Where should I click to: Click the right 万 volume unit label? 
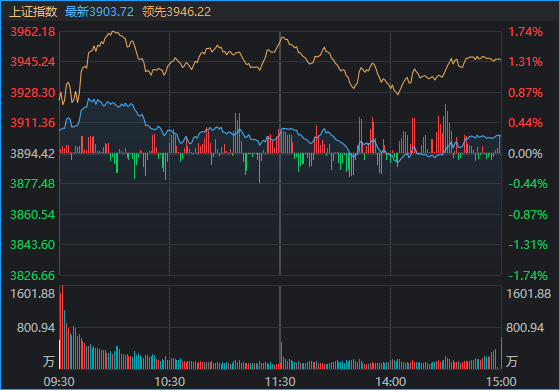[512, 361]
